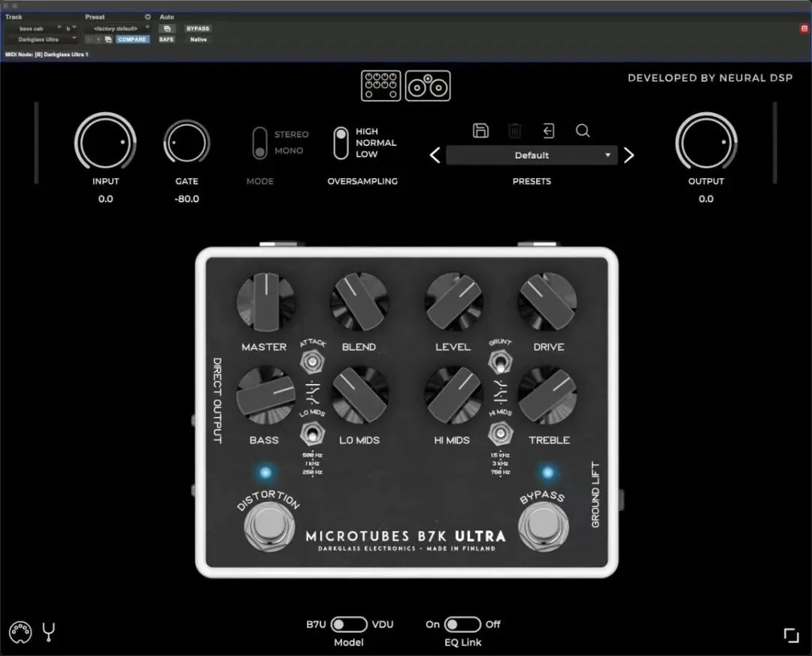Click the BYPASS button in header
The image size is (812, 656).
click(198, 29)
